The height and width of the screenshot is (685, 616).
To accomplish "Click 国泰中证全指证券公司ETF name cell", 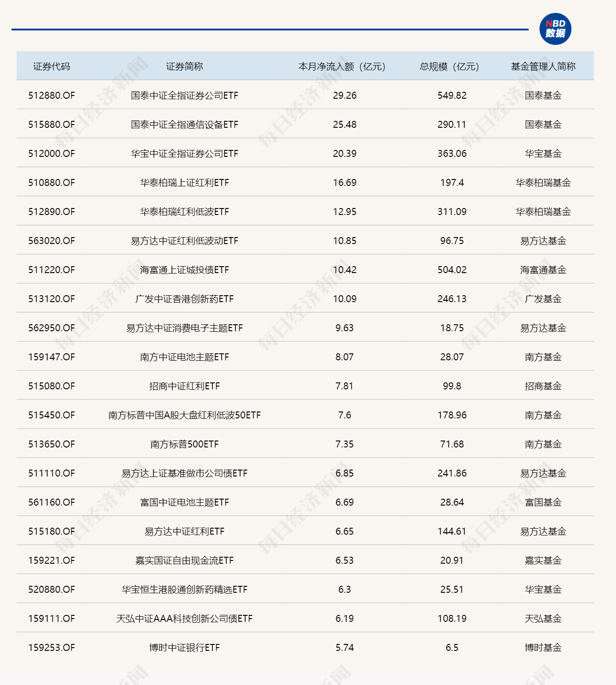I will [x=185, y=95].
